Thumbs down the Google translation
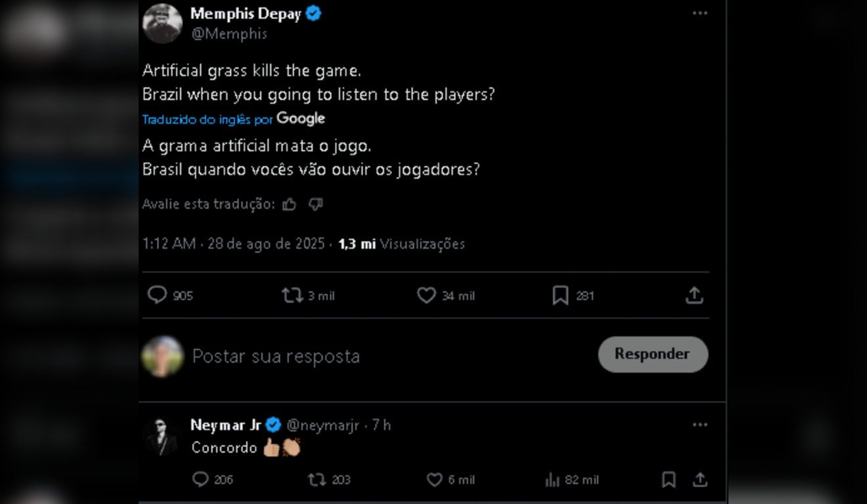The image size is (867, 504). coord(316,204)
